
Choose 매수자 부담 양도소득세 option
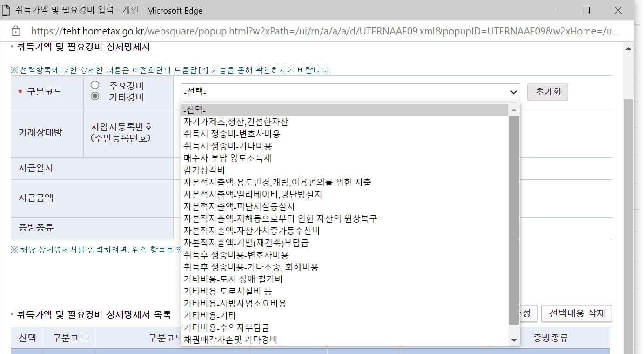pos(345,158)
